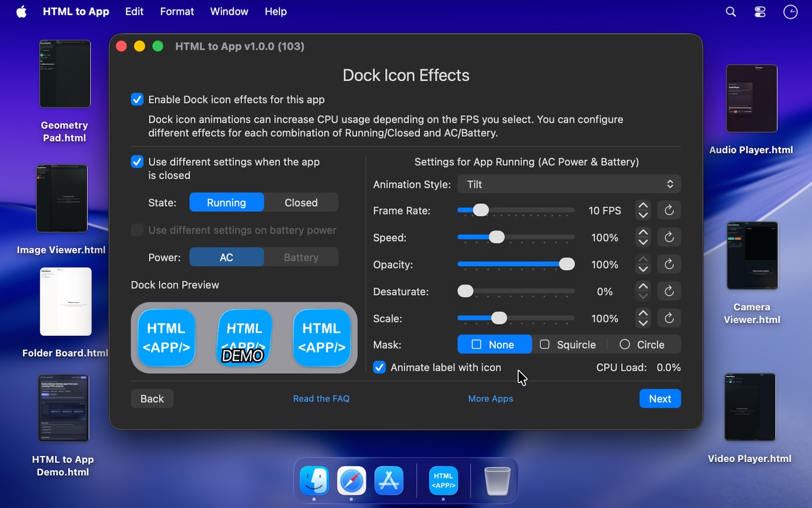This screenshot has height=508, width=812.
Task: Open the Read the FAQ link
Action: pyautogui.click(x=321, y=399)
